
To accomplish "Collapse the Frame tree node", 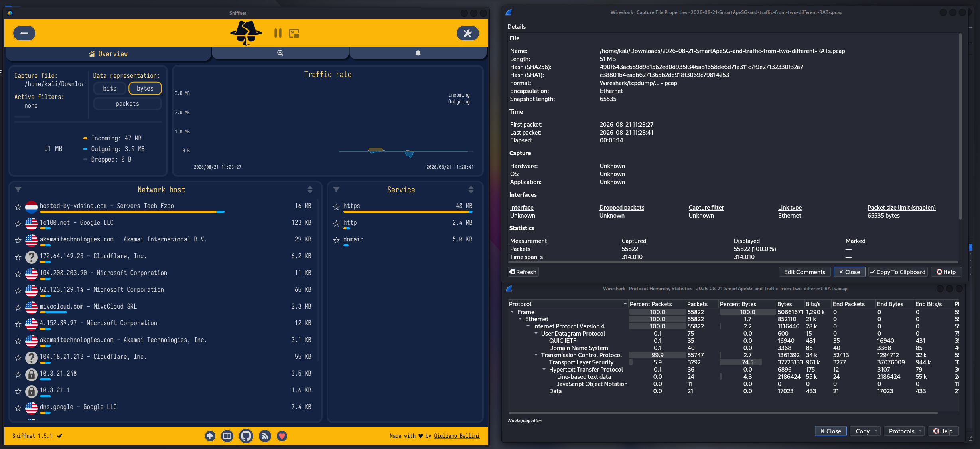I will click(x=512, y=312).
